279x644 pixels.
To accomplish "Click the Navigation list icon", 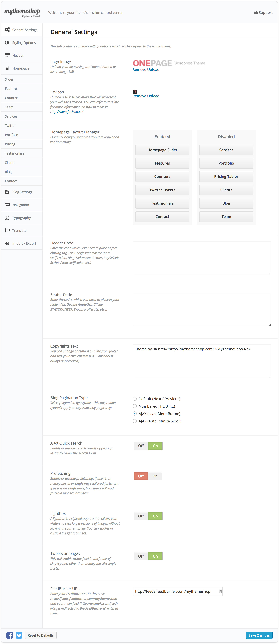I will (7, 205).
